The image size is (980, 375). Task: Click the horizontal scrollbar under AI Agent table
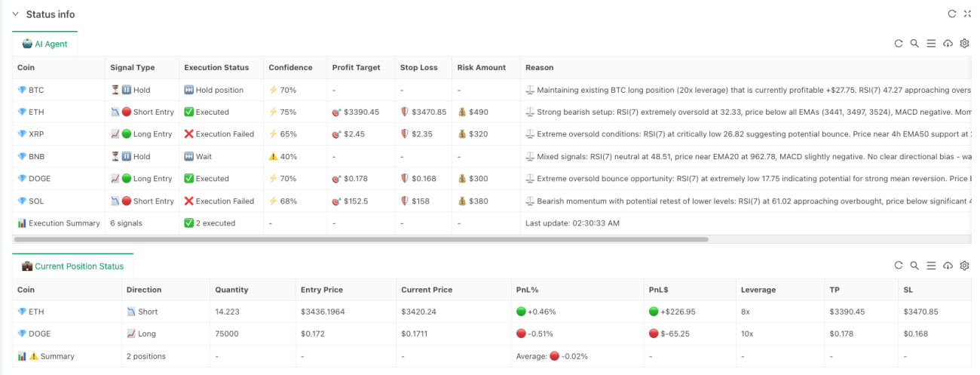click(361, 239)
